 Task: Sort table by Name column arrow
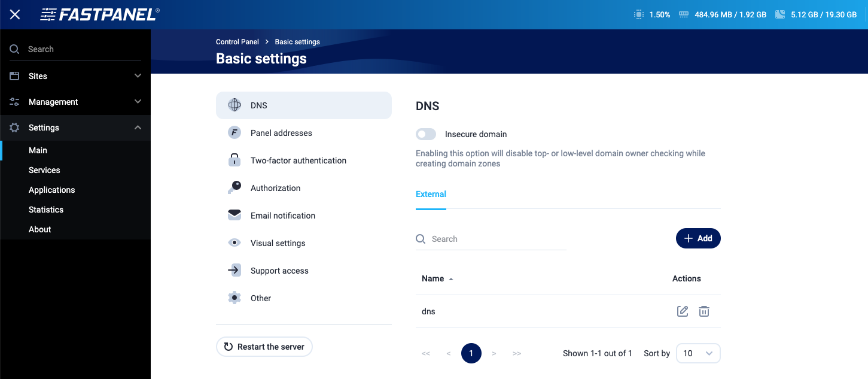pos(451,279)
